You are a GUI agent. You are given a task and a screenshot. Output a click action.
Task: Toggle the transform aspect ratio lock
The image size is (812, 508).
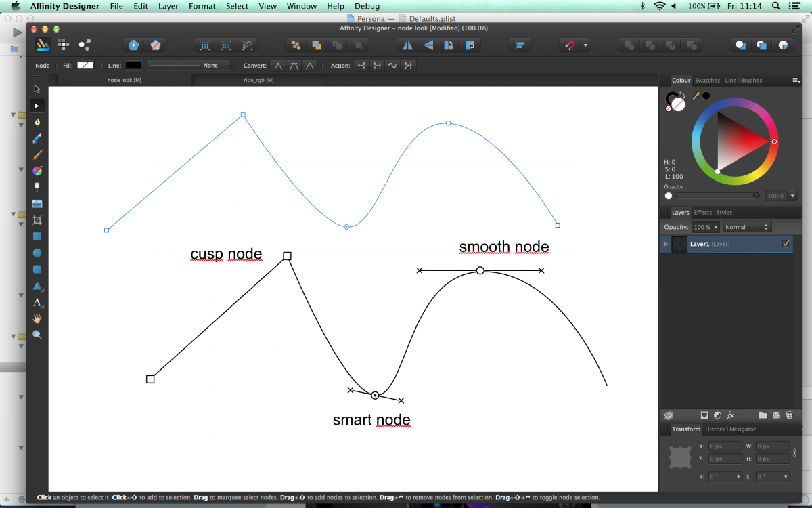click(x=794, y=452)
